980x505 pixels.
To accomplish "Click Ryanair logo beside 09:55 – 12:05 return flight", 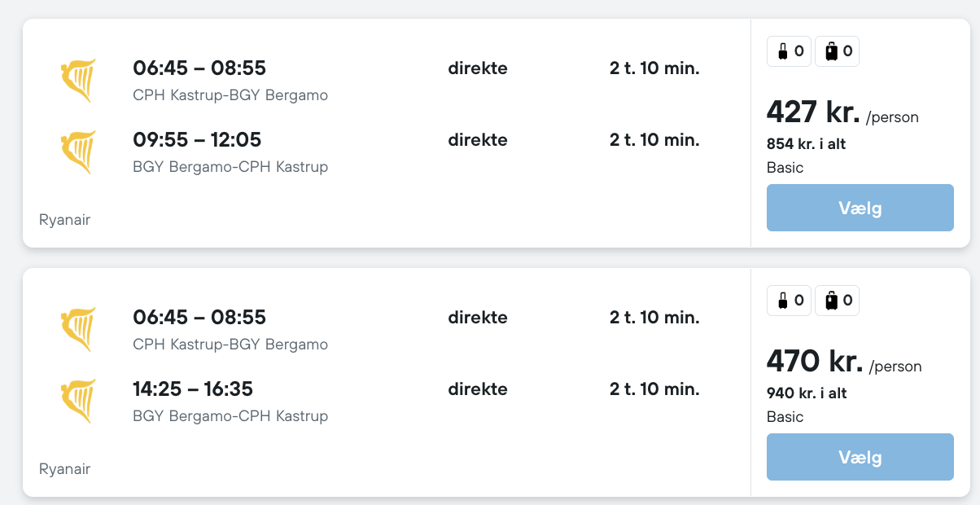I will (78, 151).
